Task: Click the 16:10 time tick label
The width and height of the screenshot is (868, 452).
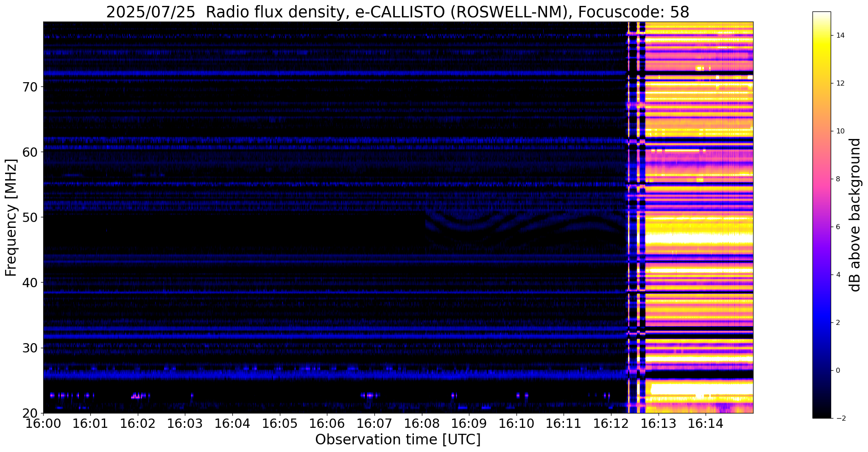Action: click(x=516, y=424)
